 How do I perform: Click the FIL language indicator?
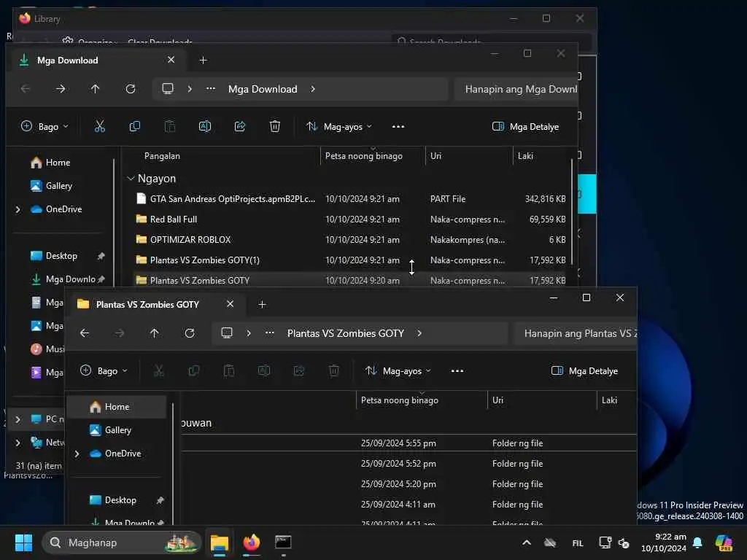tap(578, 542)
